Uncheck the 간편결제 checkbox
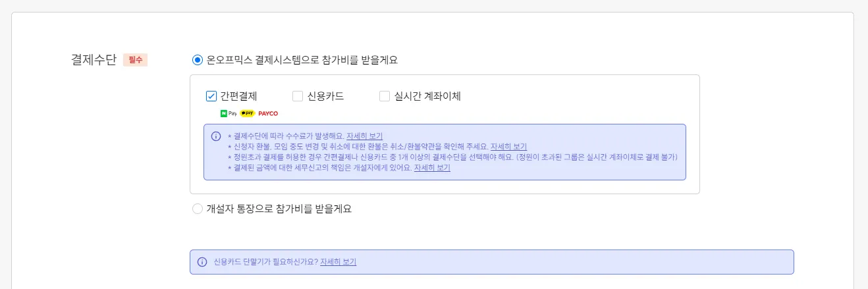 211,96
